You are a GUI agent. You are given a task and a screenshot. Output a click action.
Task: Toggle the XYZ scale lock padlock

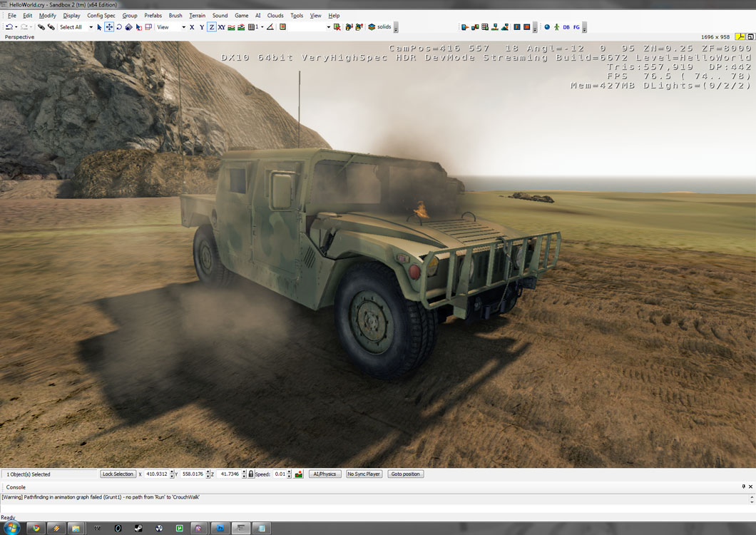[x=251, y=474]
